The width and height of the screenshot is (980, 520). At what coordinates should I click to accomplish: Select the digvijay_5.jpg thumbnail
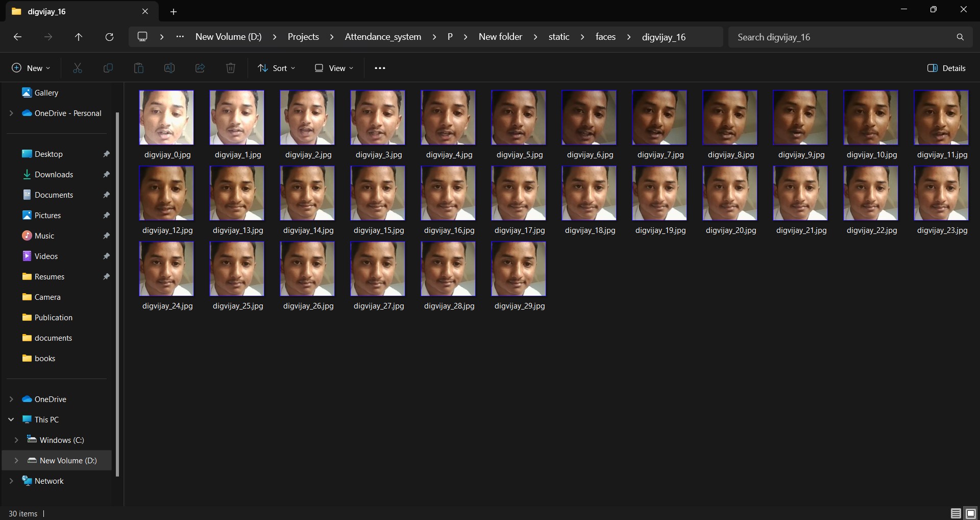tap(518, 117)
